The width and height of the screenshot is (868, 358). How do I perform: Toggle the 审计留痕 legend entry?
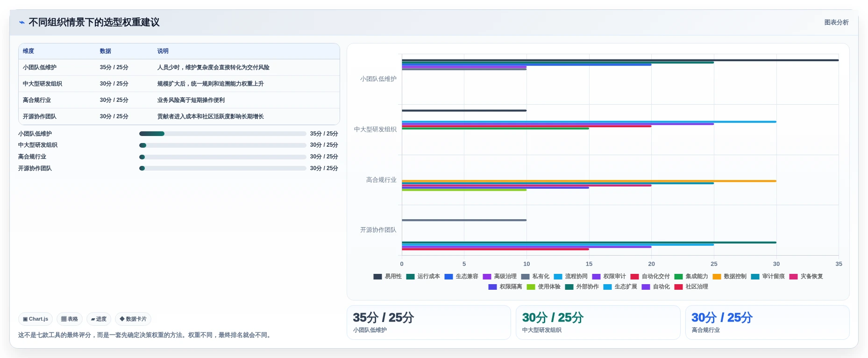coord(768,276)
